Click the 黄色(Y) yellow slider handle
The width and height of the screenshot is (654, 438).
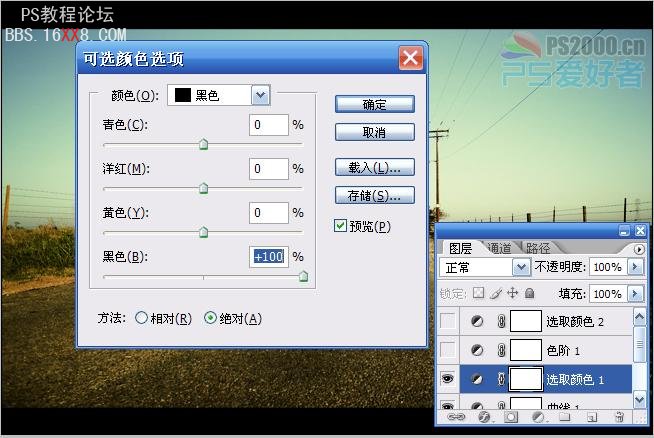pos(204,232)
